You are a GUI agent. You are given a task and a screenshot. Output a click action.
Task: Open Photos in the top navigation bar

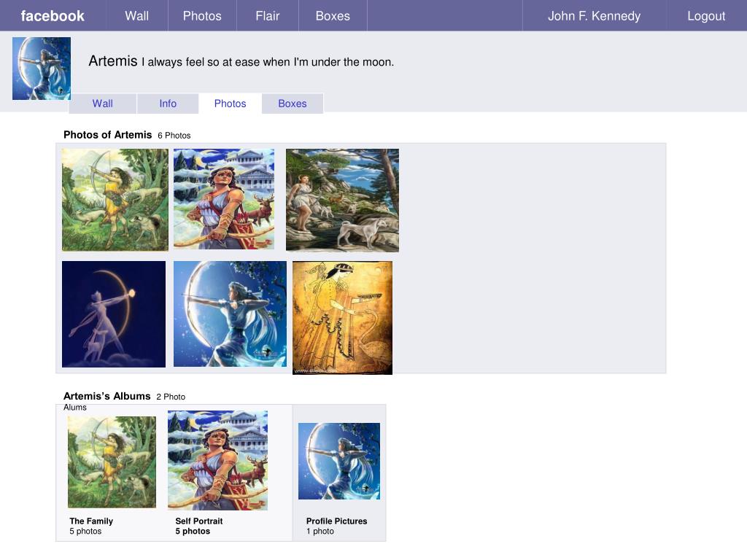point(202,16)
